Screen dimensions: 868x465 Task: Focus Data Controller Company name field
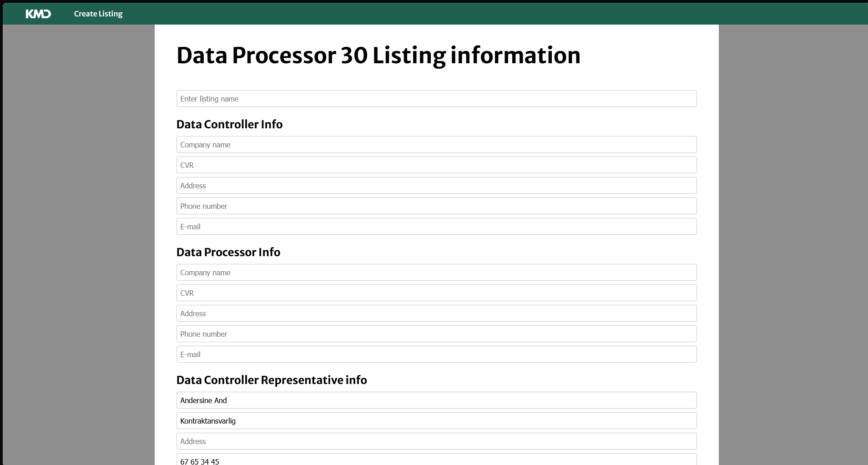coord(436,145)
